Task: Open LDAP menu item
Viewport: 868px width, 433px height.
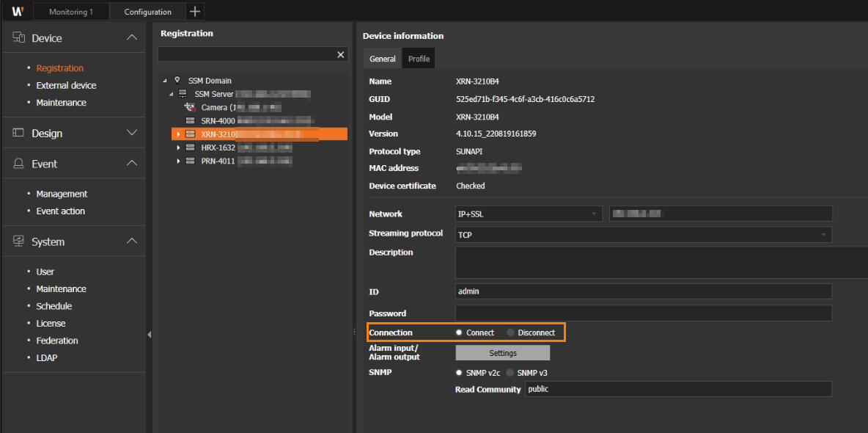Action: click(x=47, y=357)
